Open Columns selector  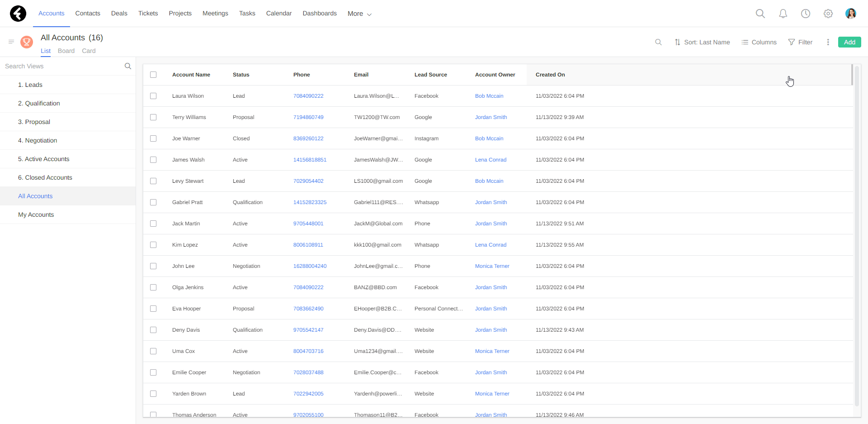(x=759, y=42)
